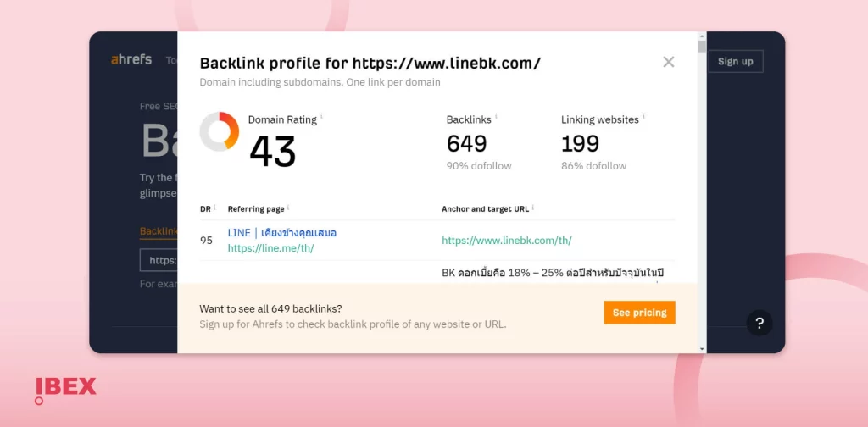Click the scrollbar down arrow in dialog

702,349
